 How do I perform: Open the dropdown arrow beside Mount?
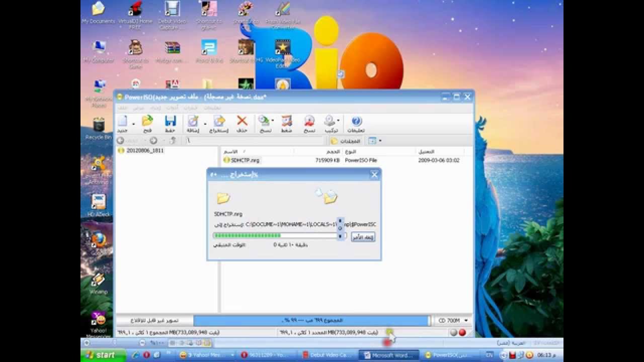click(338, 121)
